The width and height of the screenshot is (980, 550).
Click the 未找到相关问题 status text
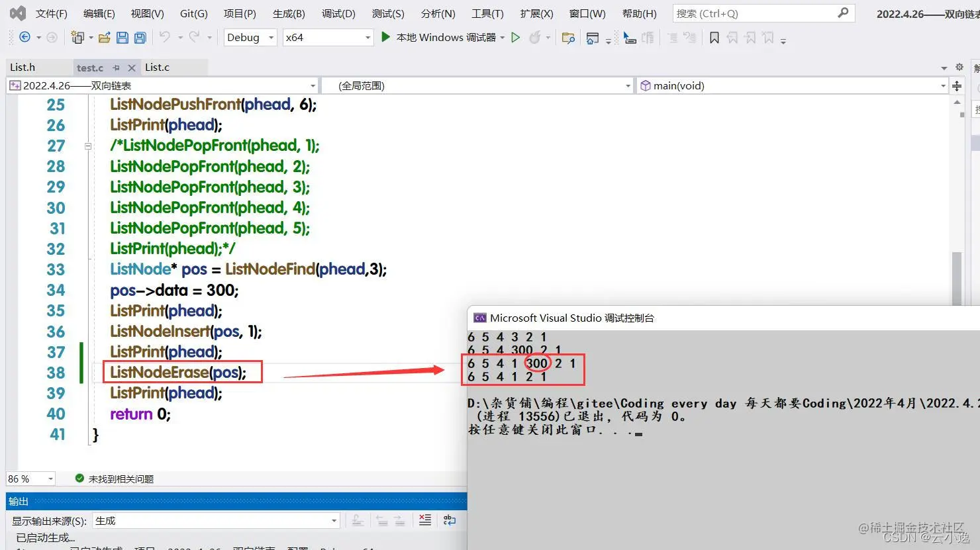121,479
